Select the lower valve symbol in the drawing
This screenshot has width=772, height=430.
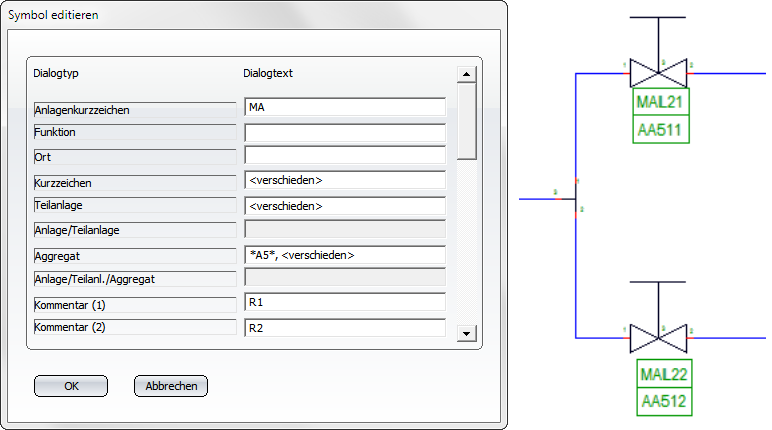tap(658, 338)
